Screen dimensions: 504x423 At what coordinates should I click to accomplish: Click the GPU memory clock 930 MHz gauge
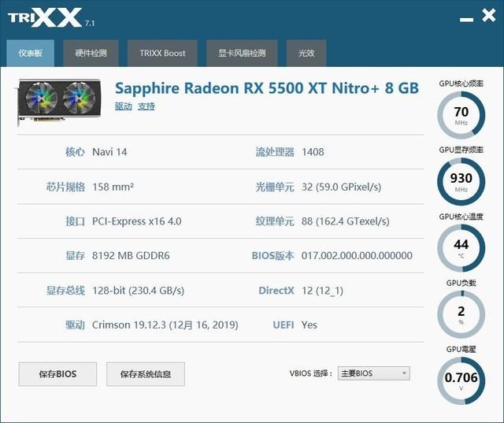point(461,182)
